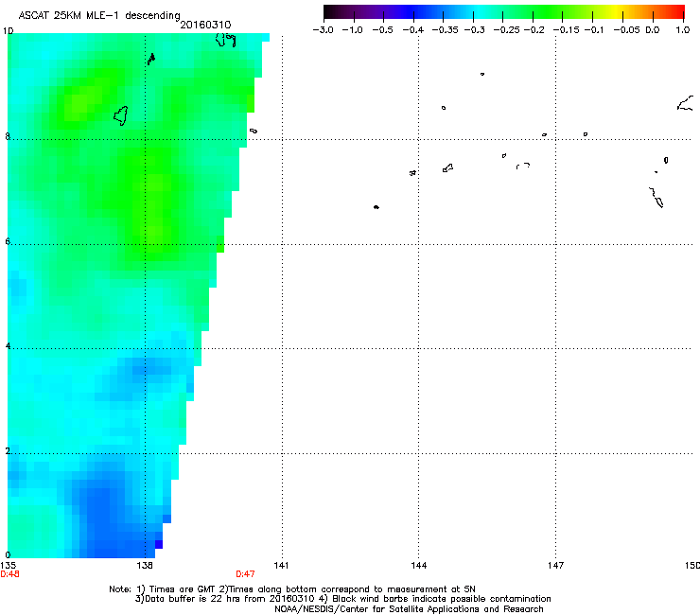700x615 pixels.
Task: Click the -3.0 color scale label
Action: point(324,30)
